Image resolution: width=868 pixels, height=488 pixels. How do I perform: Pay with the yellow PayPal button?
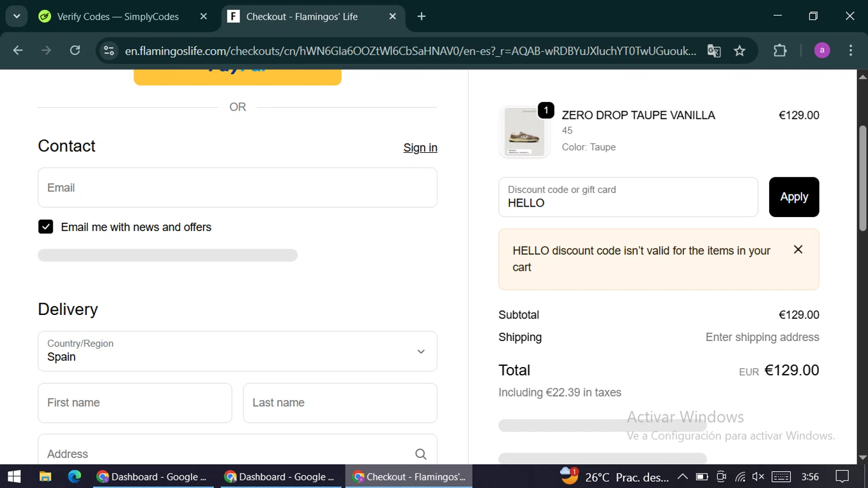click(x=237, y=76)
